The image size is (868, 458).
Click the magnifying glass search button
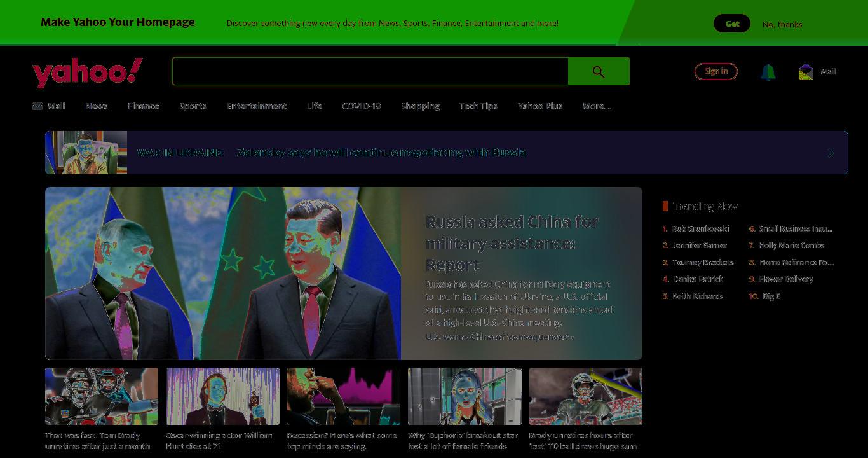pos(599,71)
